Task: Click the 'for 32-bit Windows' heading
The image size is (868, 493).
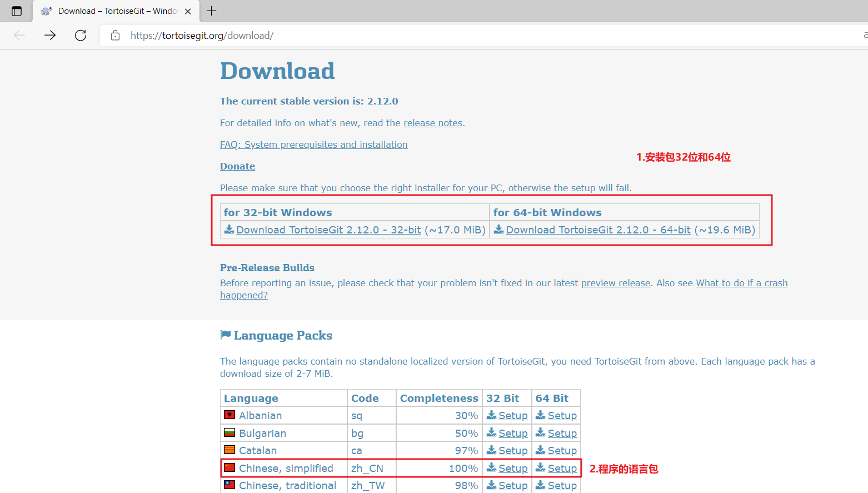Action: tap(278, 213)
